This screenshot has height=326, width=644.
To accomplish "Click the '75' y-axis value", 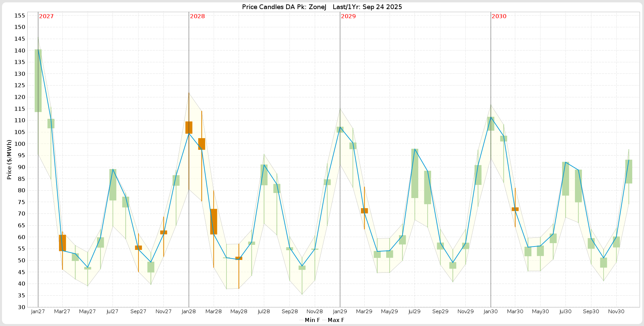I will 21,202.
